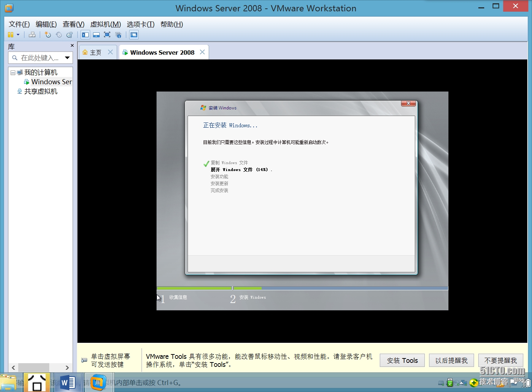Collapse the 我的计算机 tree node
The image size is (532, 392).
pyautogui.click(x=13, y=73)
